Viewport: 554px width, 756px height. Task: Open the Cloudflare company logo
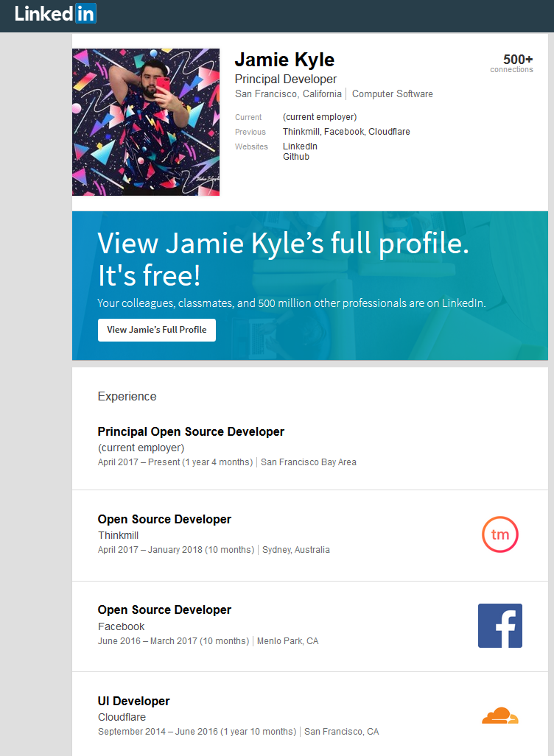(x=500, y=716)
